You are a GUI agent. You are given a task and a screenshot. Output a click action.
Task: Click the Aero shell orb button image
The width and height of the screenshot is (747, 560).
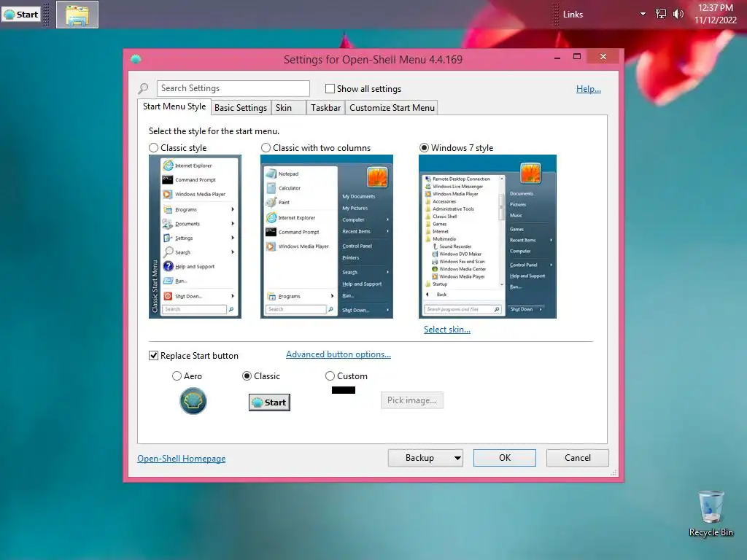[x=193, y=401]
